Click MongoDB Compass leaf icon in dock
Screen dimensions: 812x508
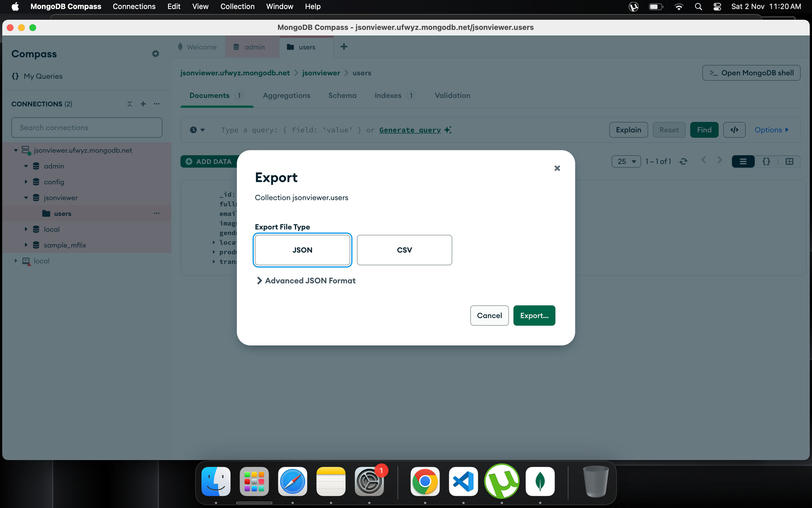tap(540, 481)
